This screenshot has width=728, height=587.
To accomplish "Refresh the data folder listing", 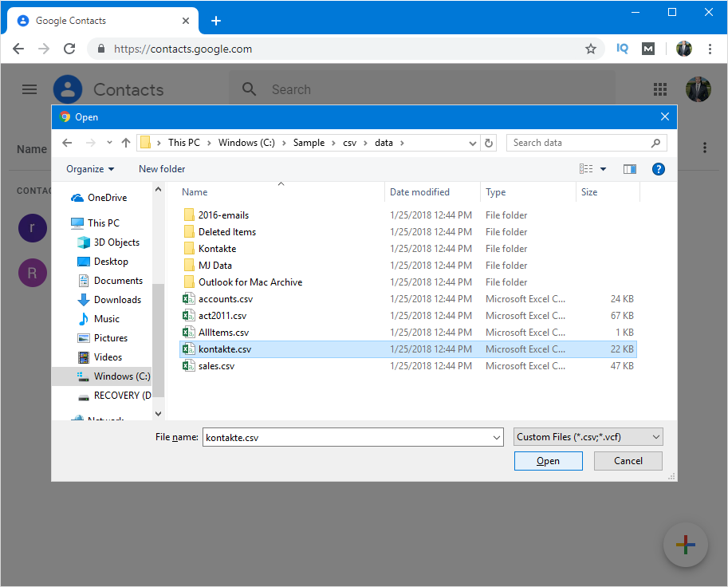I will click(489, 143).
